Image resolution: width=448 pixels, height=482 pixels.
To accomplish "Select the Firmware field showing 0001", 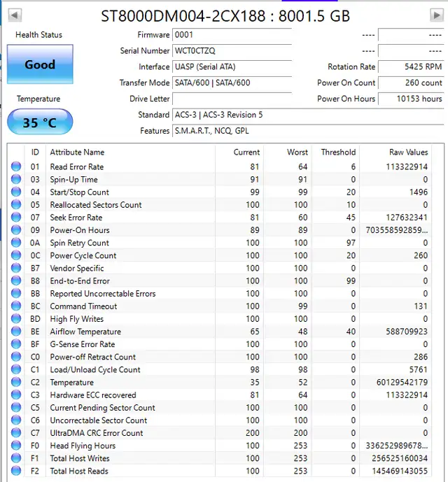I will coord(232,35).
